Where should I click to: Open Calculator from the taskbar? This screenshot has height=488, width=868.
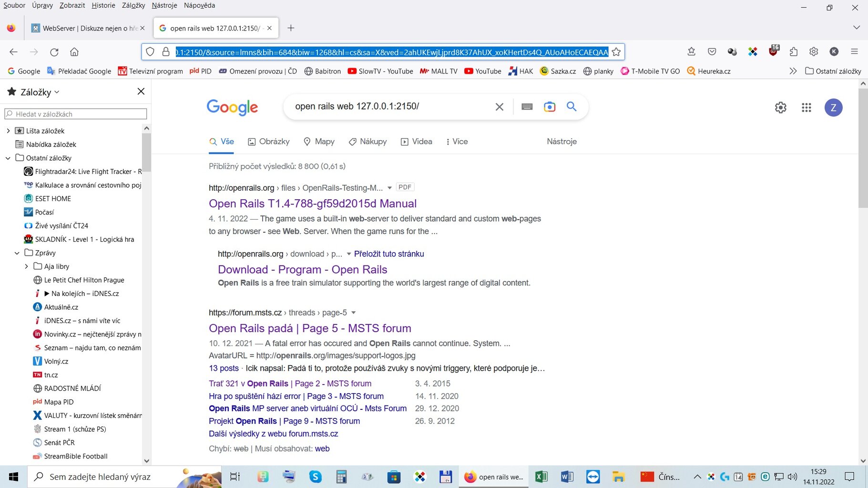341,477
